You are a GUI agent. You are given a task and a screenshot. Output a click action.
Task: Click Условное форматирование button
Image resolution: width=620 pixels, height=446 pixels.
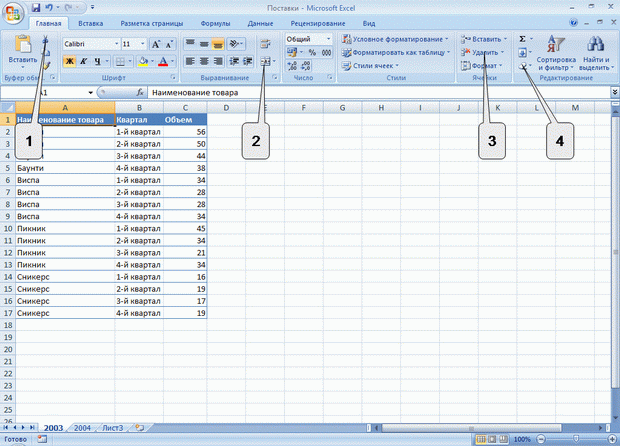[x=395, y=39]
